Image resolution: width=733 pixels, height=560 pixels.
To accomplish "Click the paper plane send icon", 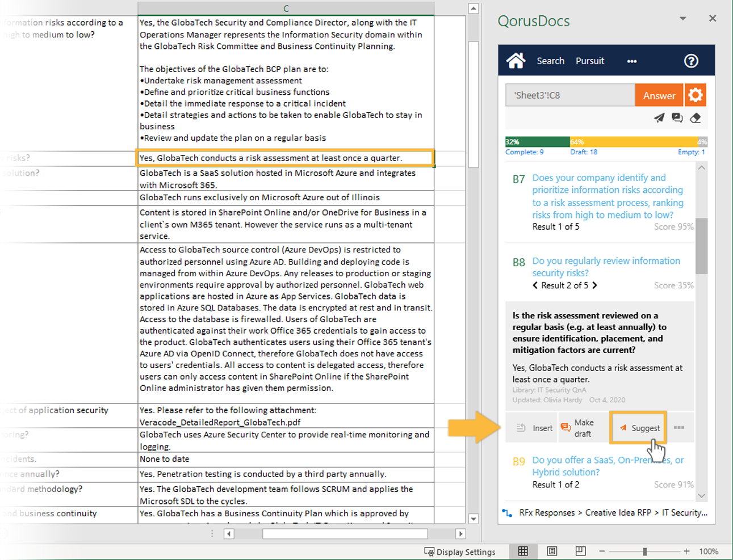I will point(659,118).
